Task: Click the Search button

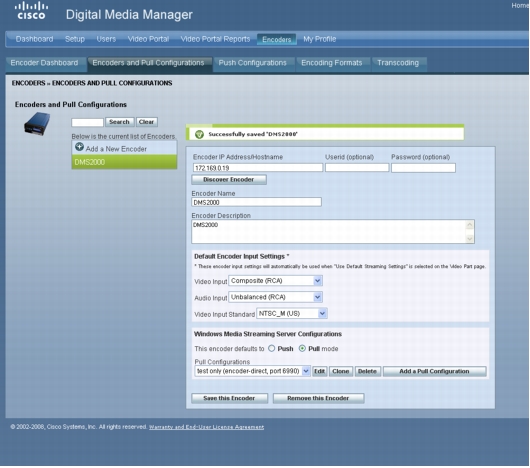Action: pyautogui.click(x=119, y=122)
